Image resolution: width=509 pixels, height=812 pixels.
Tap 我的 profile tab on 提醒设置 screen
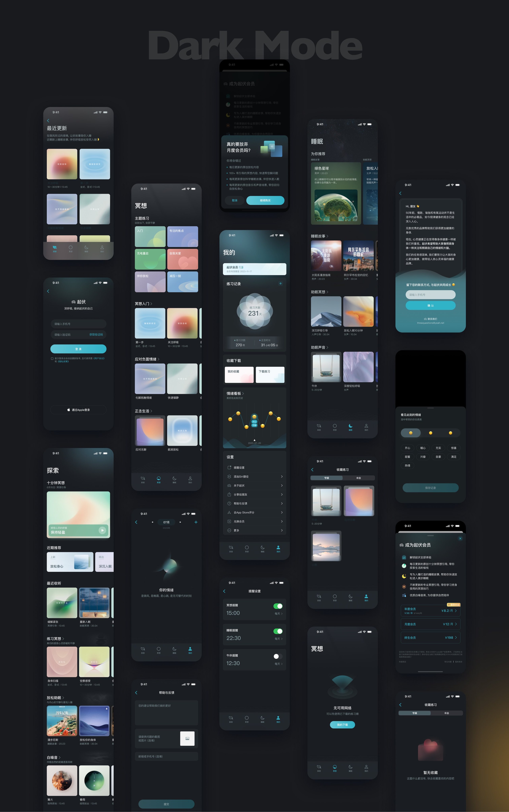pos(278,719)
